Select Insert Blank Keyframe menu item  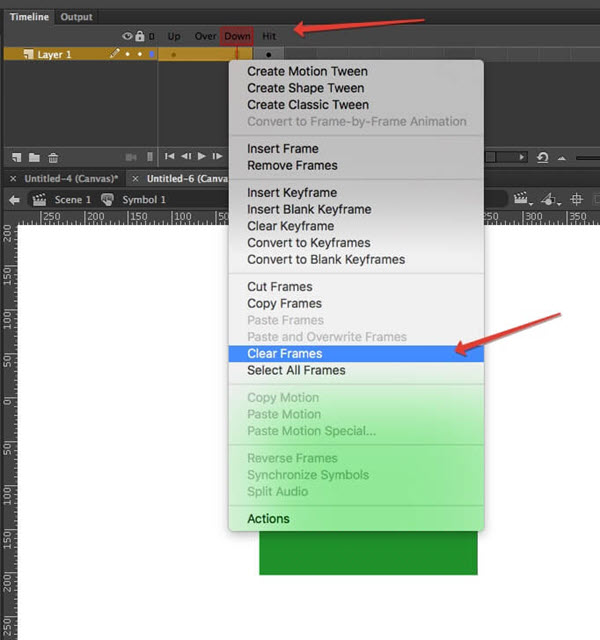coord(309,209)
